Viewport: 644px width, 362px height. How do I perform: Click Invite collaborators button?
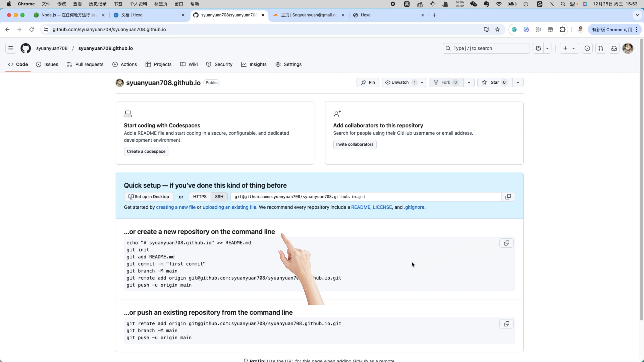(355, 144)
